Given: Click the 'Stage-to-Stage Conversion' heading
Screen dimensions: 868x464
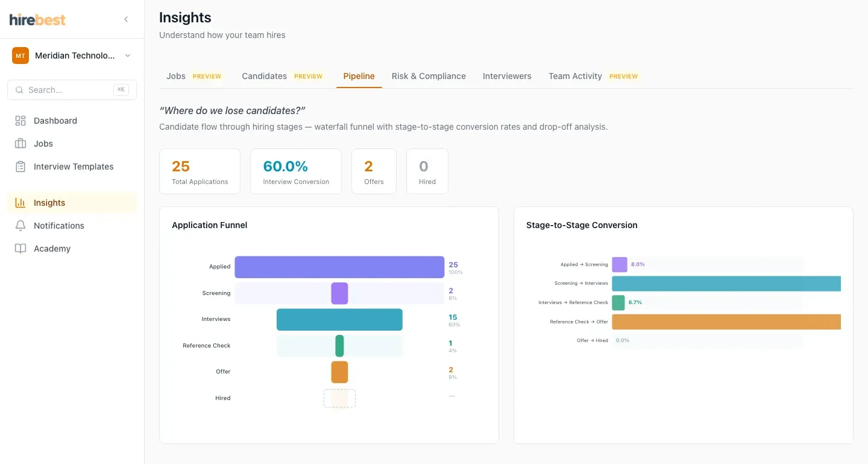Looking at the screenshot, I should (x=582, y=225).
